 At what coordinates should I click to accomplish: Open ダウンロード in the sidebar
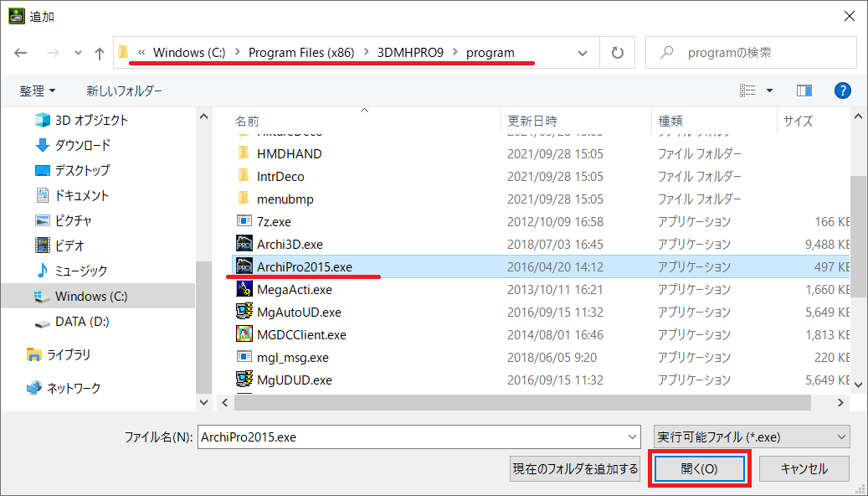(x=73, y=145)
